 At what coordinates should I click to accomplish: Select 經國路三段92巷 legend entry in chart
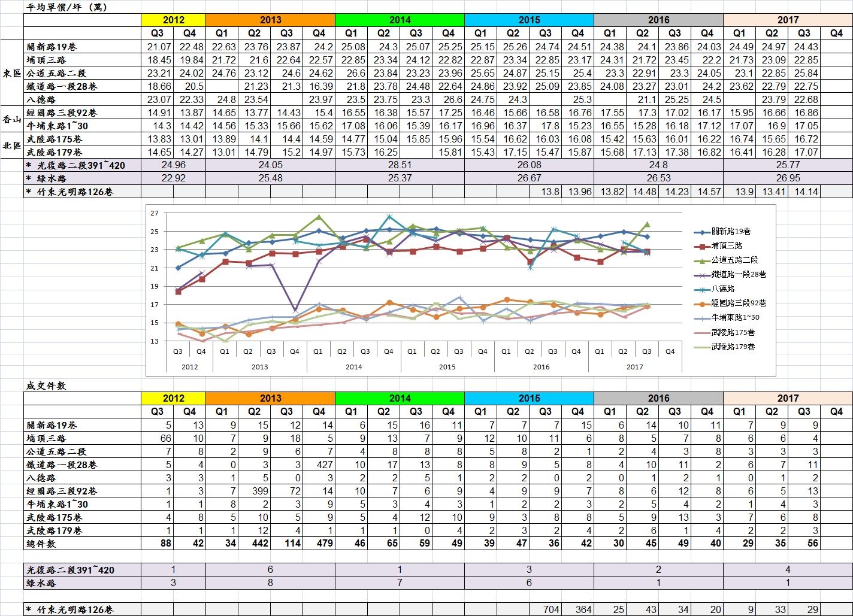point(730,304)
